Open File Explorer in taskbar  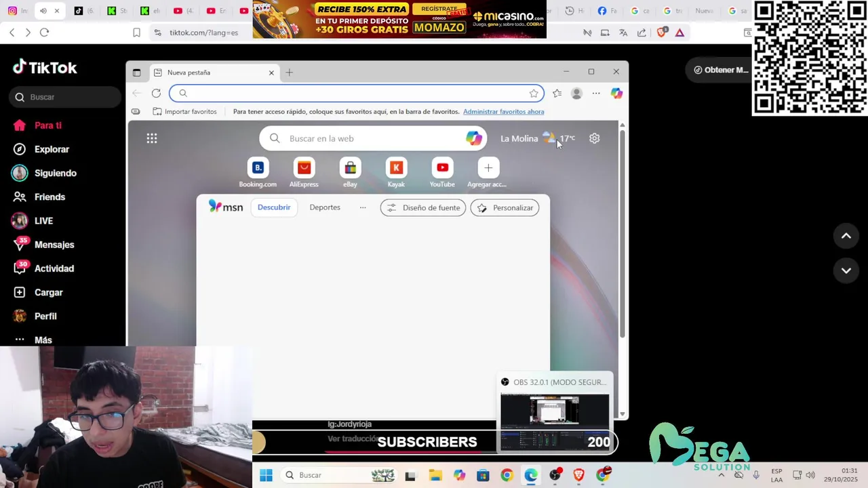(435, 475)
